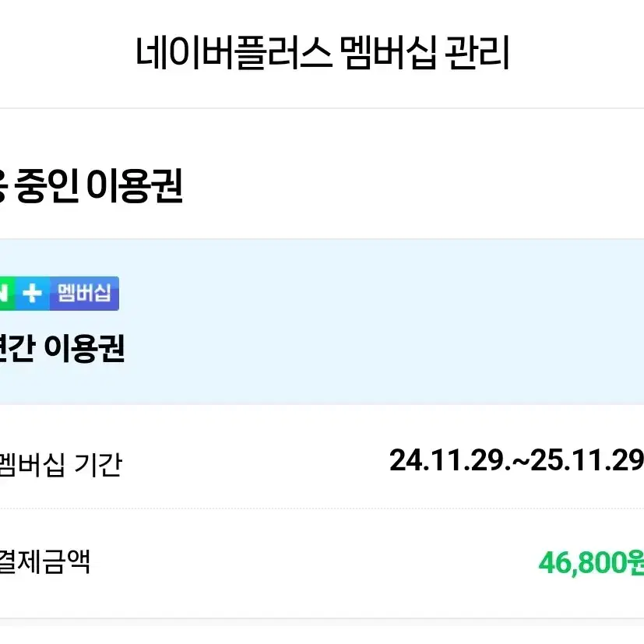Click the 멤버십 기간 row label
This screenshot has width=644, height=644.
pyautogui.click(x=61, y=465)
